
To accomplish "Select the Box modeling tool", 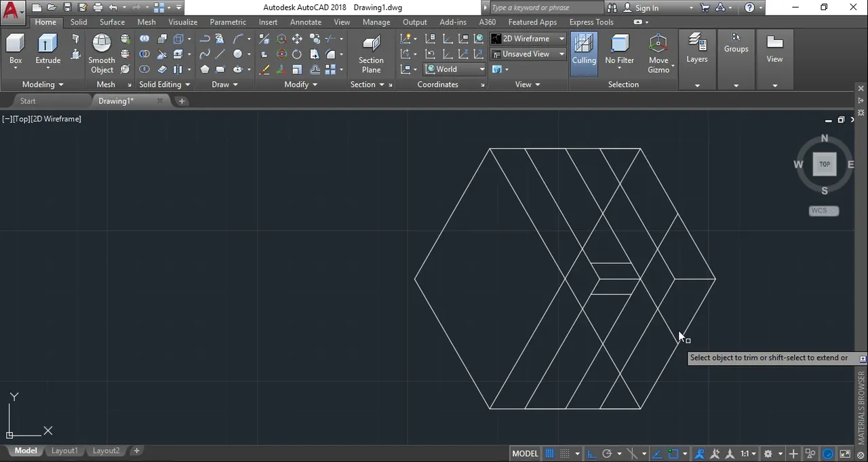I will pyautogui.click(x=16, y=51).
